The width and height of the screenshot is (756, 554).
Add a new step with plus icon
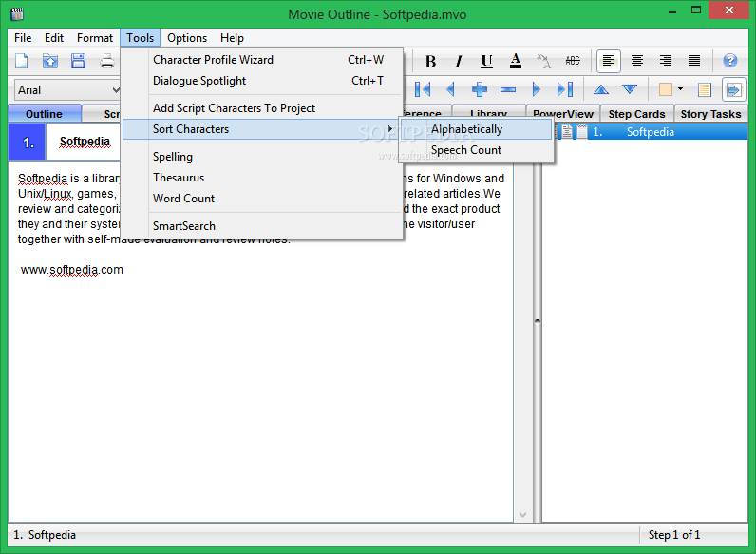[x=480, y=89]
